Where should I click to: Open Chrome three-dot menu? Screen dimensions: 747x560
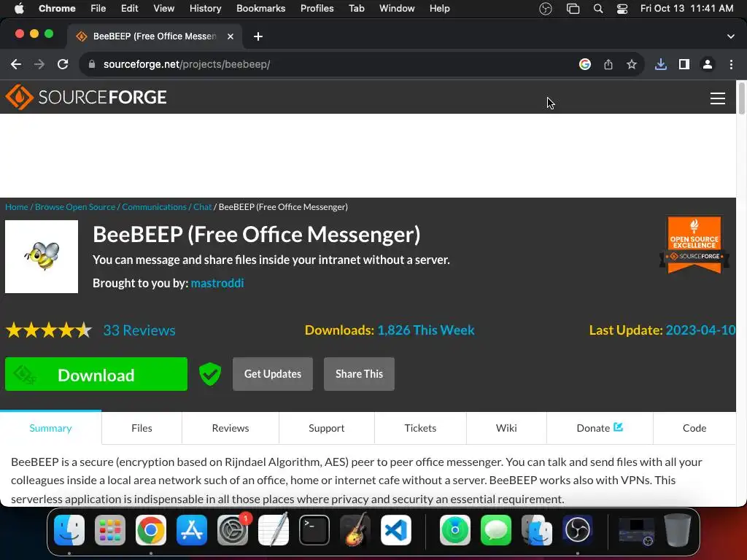point(731,64)
